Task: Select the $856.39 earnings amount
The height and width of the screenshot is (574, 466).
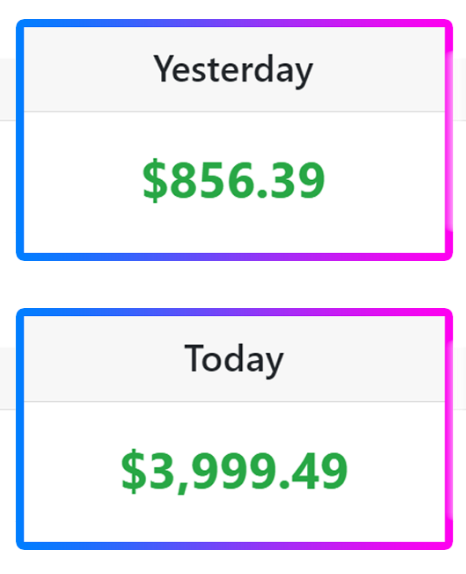Action: click(234, 180)
